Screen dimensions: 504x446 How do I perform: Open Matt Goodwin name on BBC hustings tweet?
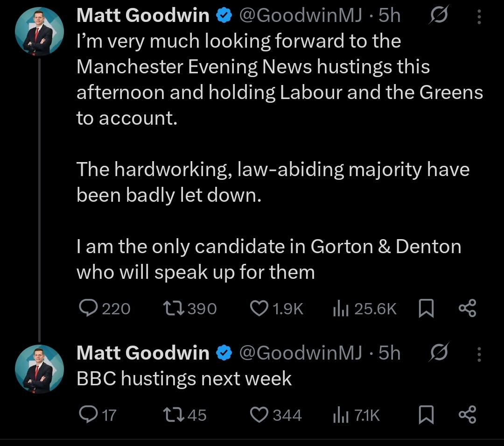[x=143, y=353]
